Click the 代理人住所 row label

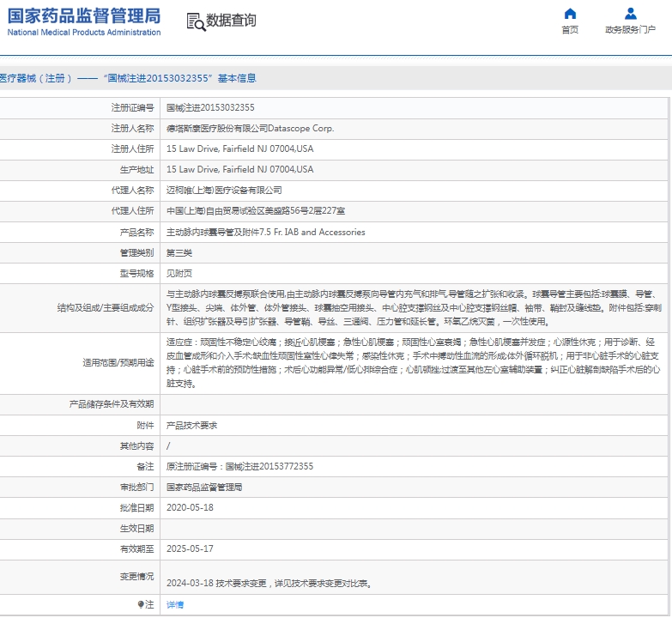[x=132, y=211]
